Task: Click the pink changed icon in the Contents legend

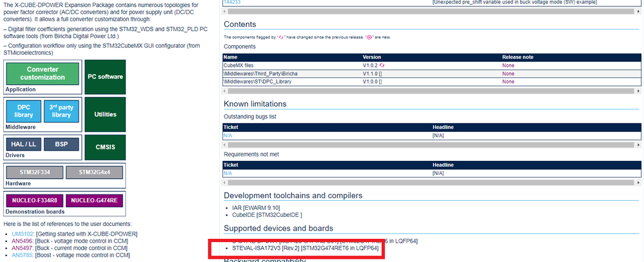Action: (282, 37)
